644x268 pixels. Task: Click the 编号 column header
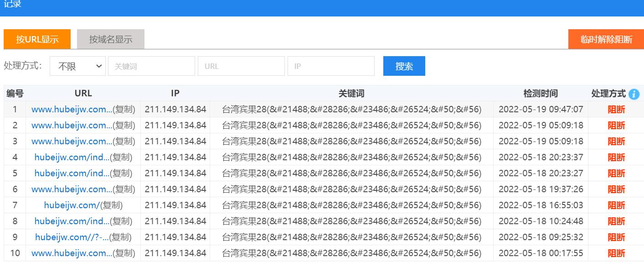click(x=15, y=93)
